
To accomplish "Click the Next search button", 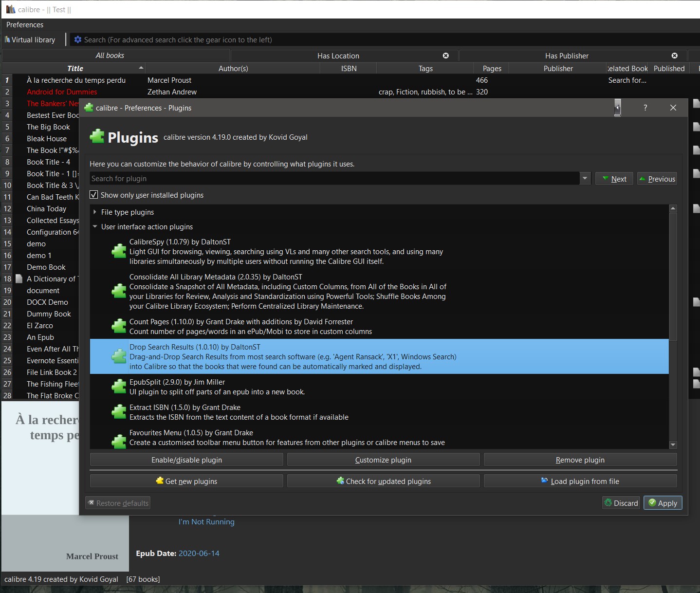I will [x=614, y=179].
